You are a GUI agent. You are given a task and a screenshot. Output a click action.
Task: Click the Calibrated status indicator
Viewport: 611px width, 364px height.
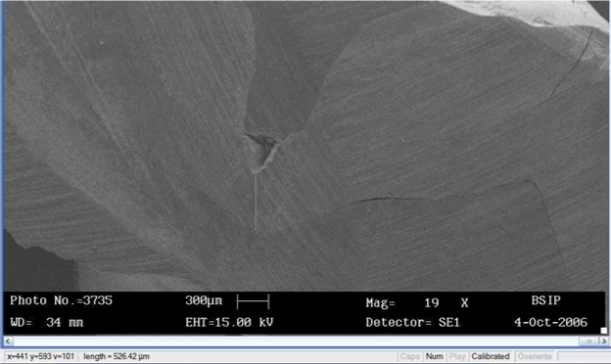click(x=491, y=356)
